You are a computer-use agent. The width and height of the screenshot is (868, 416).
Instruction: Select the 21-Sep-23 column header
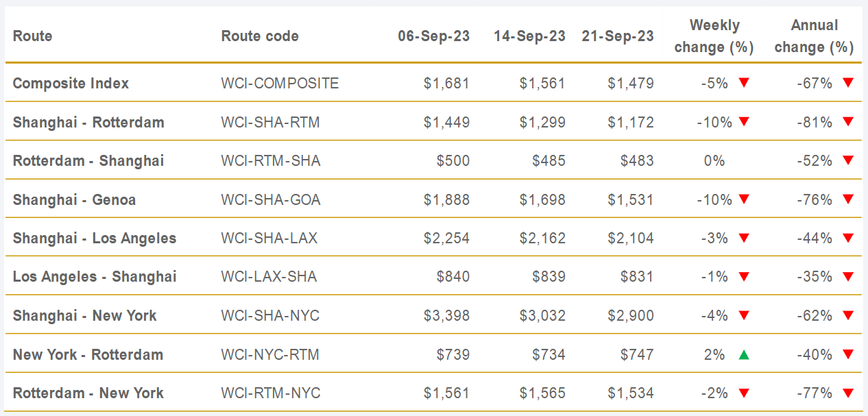pos(618,36)
